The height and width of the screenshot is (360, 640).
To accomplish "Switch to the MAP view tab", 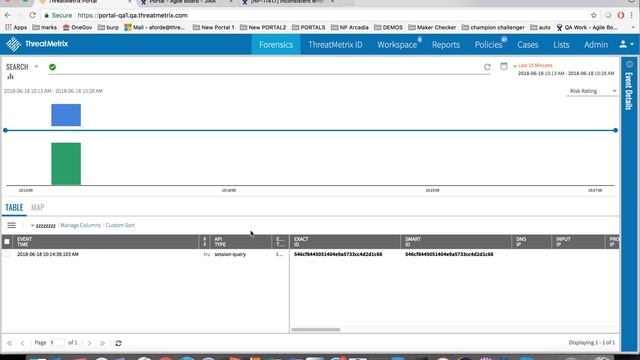I will [38, 207].
